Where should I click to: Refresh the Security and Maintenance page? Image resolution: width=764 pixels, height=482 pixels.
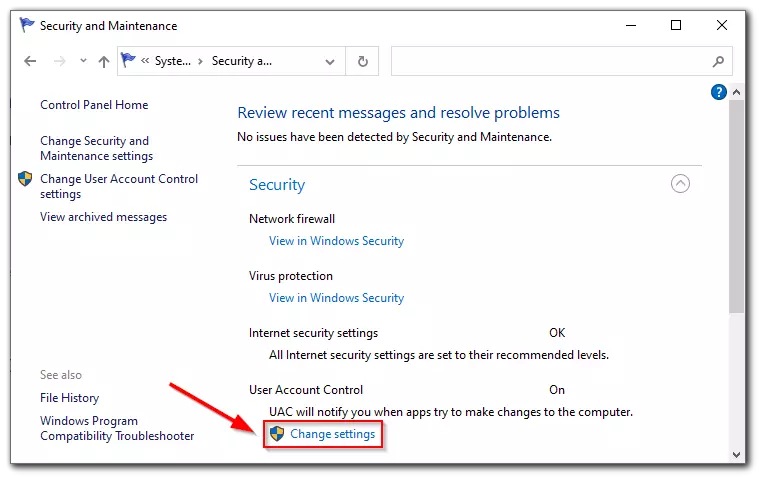pos(363,61)
